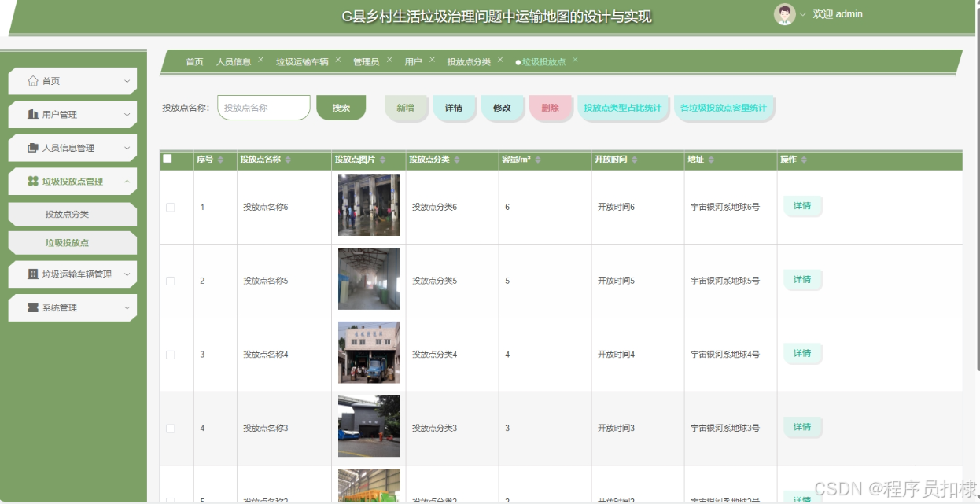The width and height of the screenshot is (980, 504).
Task: Click the 垃圾运输车辆管理 sidebar icon
Action: [33, 274]
